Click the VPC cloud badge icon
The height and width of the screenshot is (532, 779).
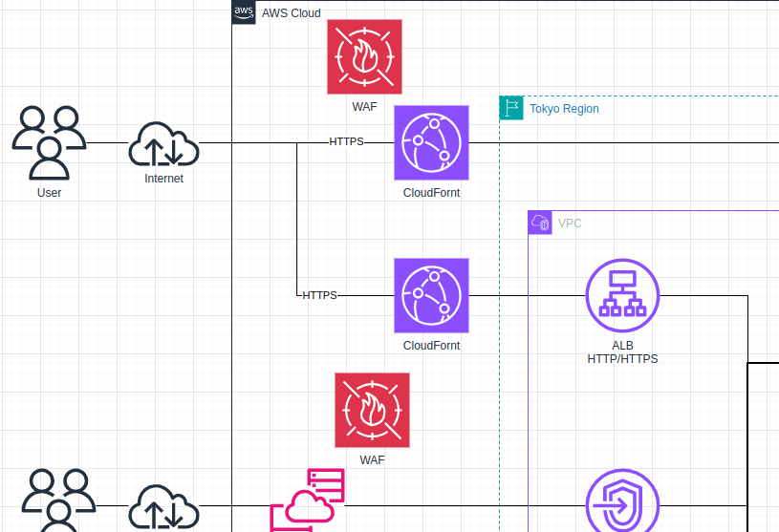[540, 223]
